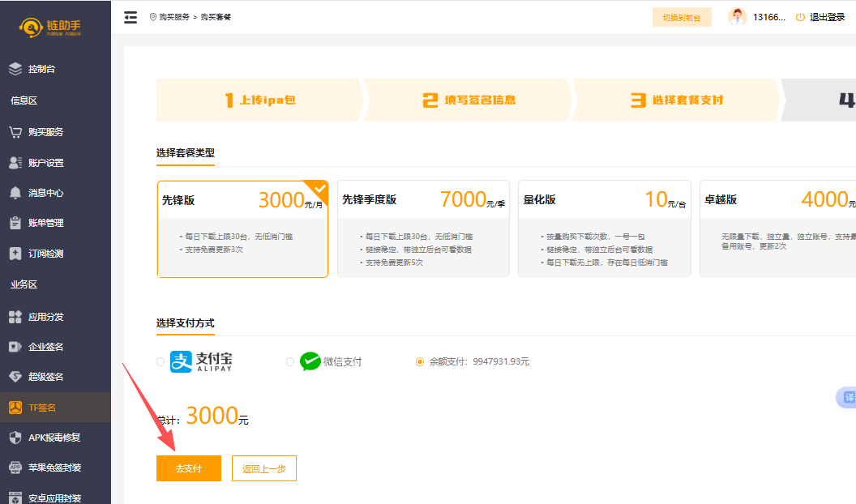Open 账户设置 account settings icon
856x504 pixels.
15,163
